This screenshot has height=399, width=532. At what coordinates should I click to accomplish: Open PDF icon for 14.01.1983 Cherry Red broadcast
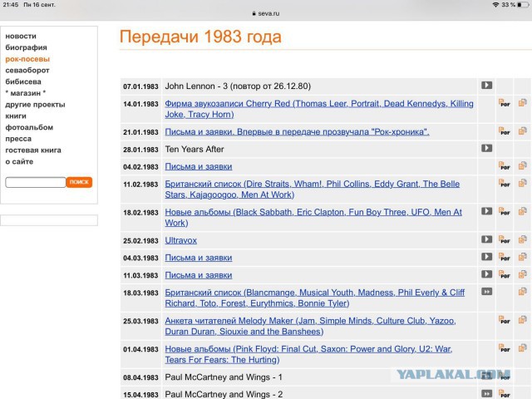pos(505,103)
